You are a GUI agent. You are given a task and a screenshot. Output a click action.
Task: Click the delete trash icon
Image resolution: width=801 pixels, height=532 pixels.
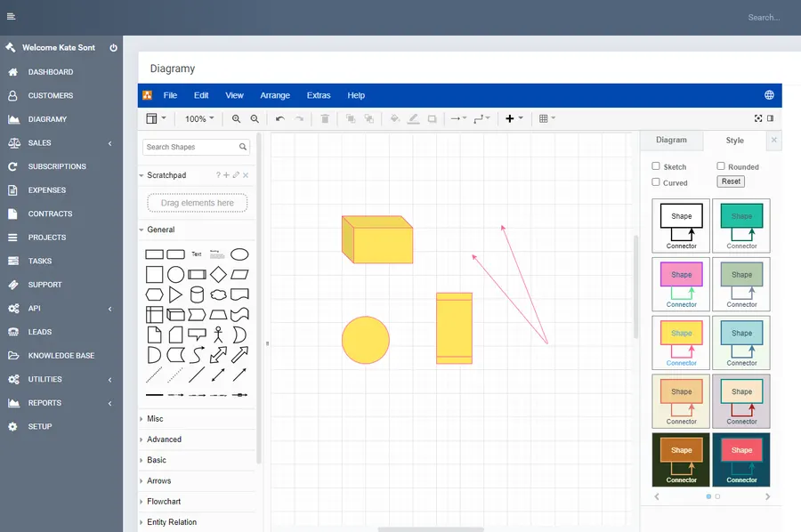point(324,119)
